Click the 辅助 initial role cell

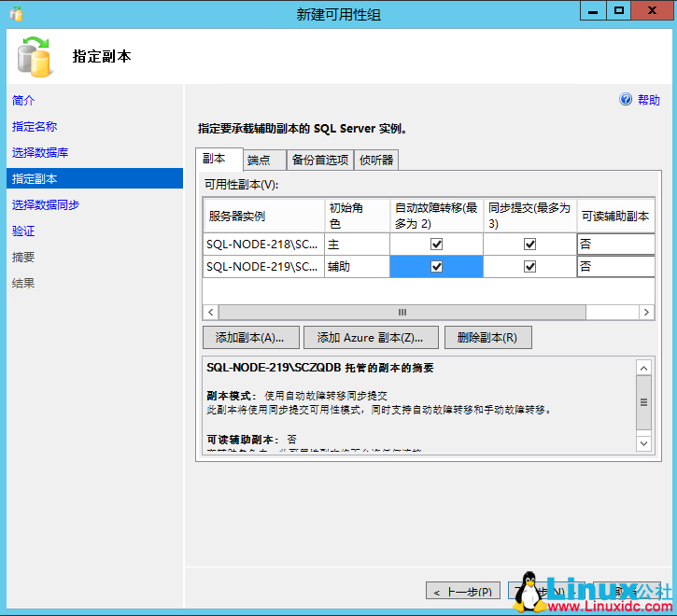[x=357, y=267]
